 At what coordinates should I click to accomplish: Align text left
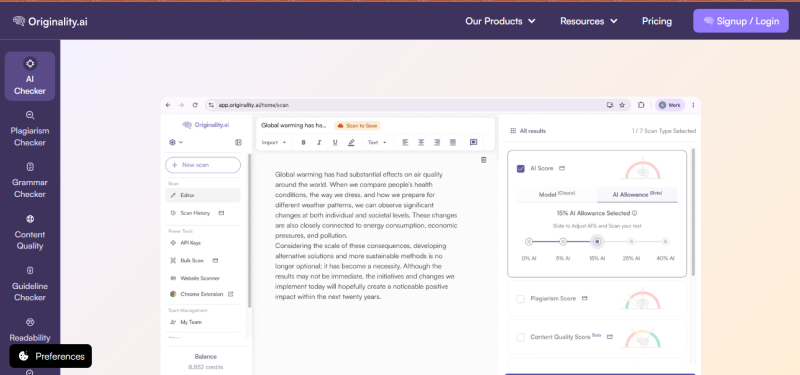point(406,142)
